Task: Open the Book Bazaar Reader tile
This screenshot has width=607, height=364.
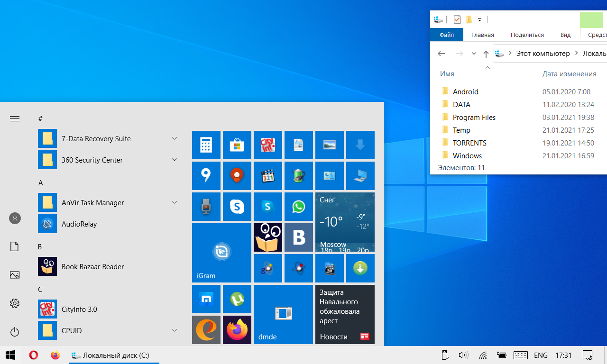Action: (x=267, y=237)
